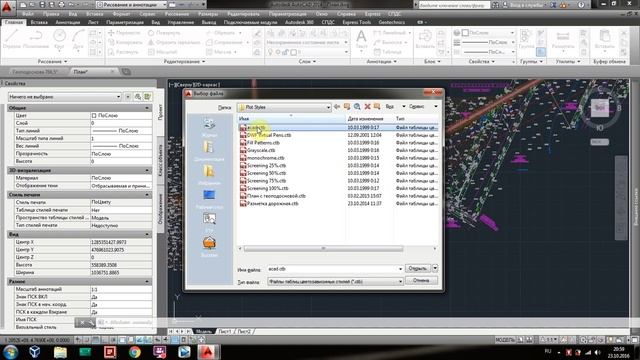Select the Текст text tool in Аннотации
640x360 pixels.
pos(361,40)
